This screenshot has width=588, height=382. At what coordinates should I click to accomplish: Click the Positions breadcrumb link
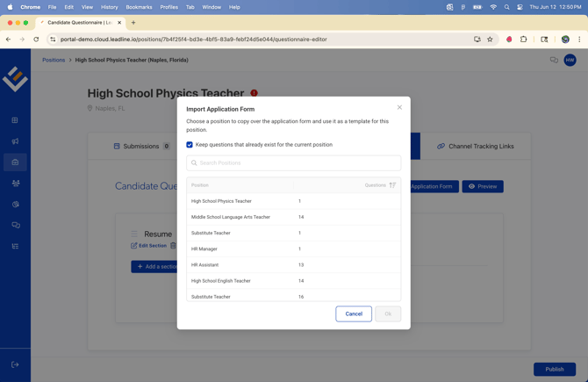54,60
